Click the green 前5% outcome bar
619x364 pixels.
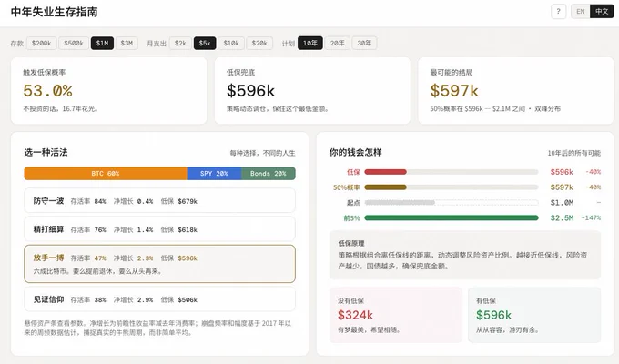[x=452, y=217]
